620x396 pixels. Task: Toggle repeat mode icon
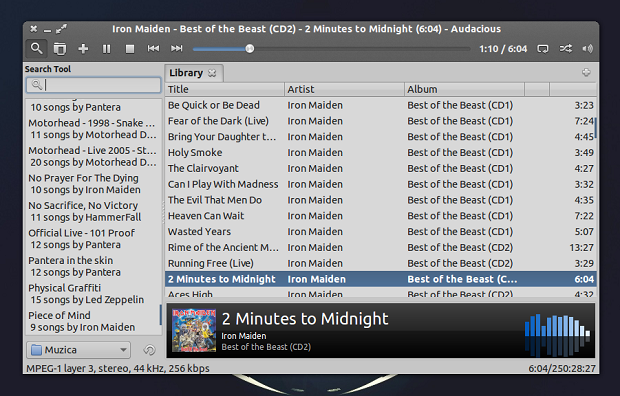click(x=542, y=49)
